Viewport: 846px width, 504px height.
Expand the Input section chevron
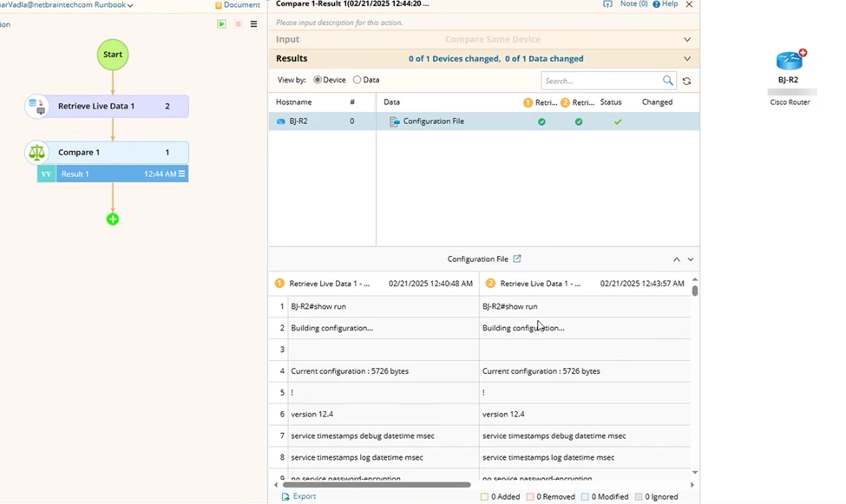click(x=687, y=39)
